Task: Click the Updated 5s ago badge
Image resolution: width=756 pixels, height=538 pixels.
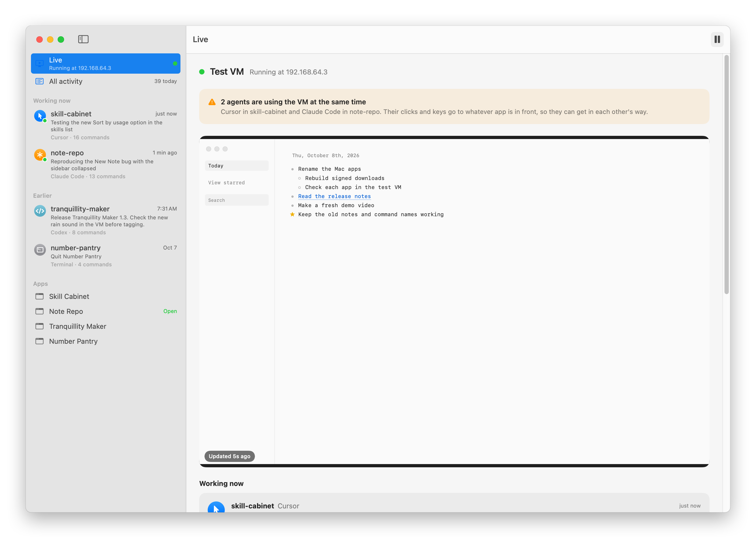Action: (x=230, y=457)
